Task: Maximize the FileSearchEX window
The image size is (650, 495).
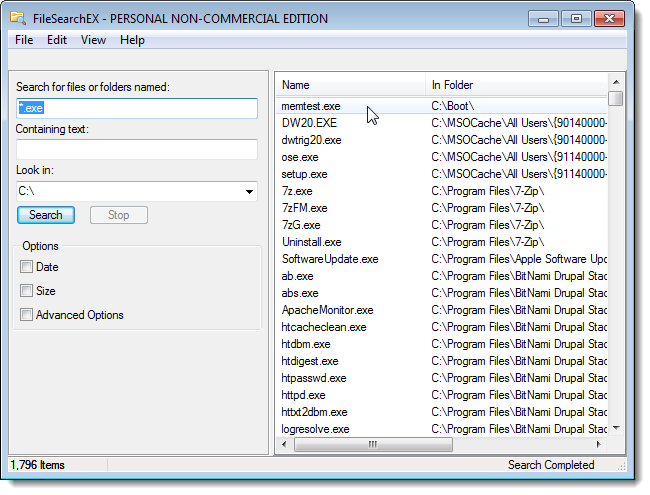Action: point(576,19)
